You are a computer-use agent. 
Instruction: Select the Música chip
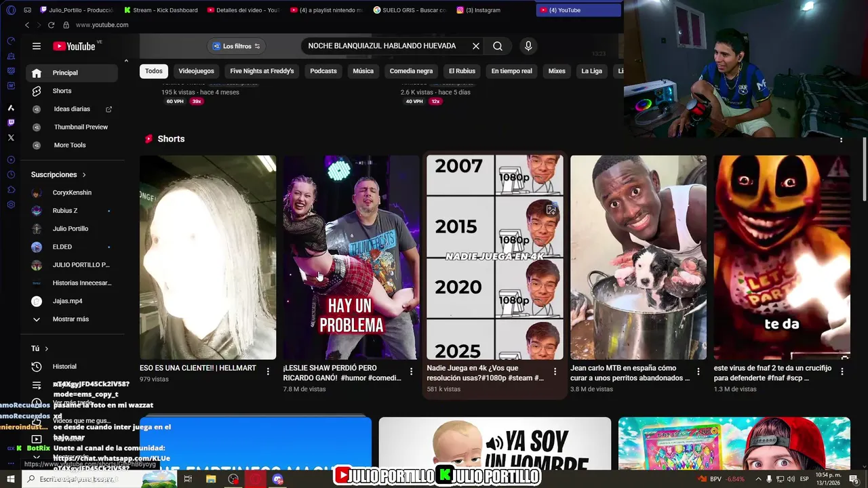click(363, 71)
